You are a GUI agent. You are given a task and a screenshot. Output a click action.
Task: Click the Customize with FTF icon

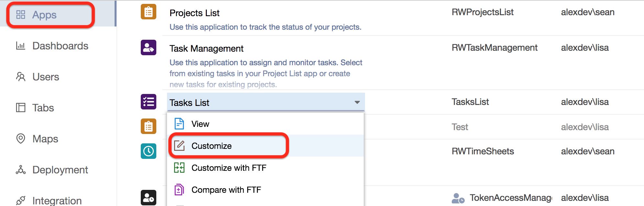tap(179, 168)
